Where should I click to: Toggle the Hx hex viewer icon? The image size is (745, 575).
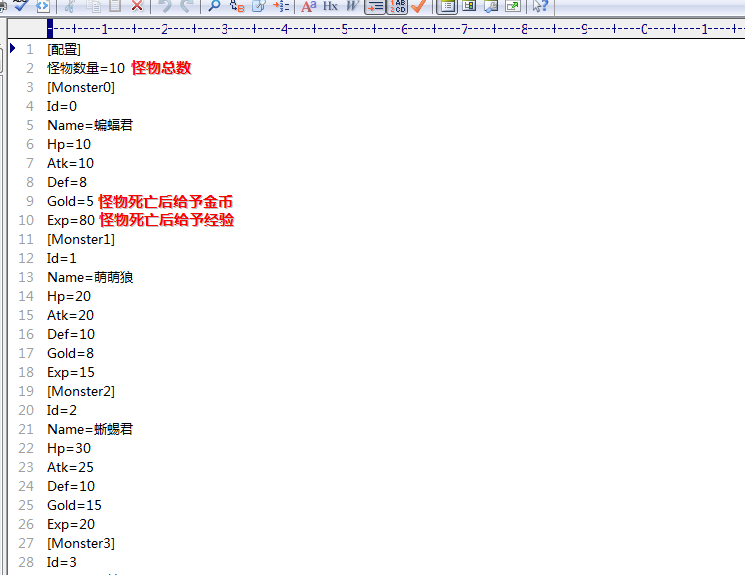(330, 6)
